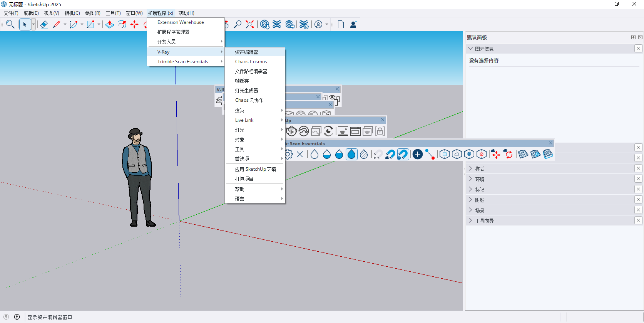Click V-Ray show frame buffer icon
Image resolution: width=644 pixels, height=323 pixels.
point(355,131)
